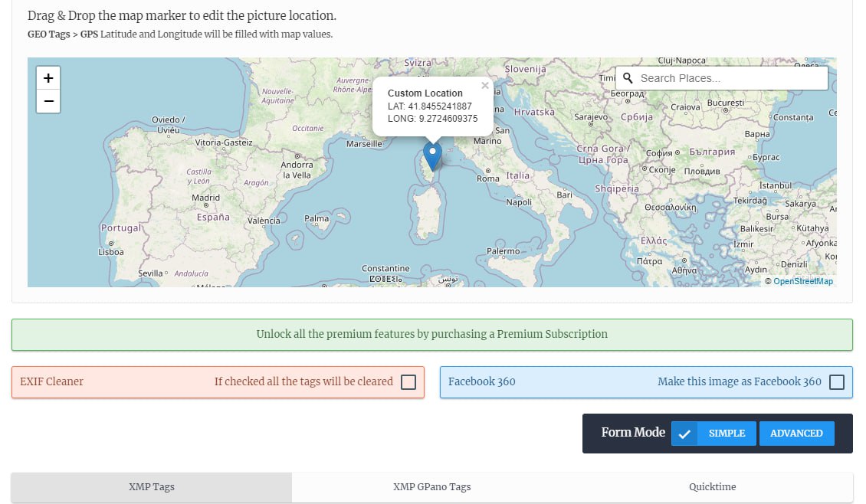This screenshot has height=504, width=866.
Task: Open the Quicktime tab
Action: tap(713, 487)
